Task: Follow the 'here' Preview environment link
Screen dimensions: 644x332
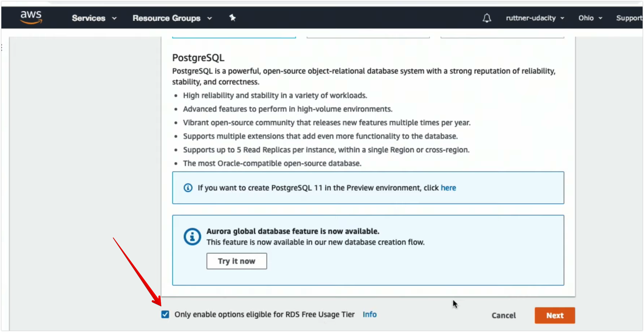Action: [448, 188]
